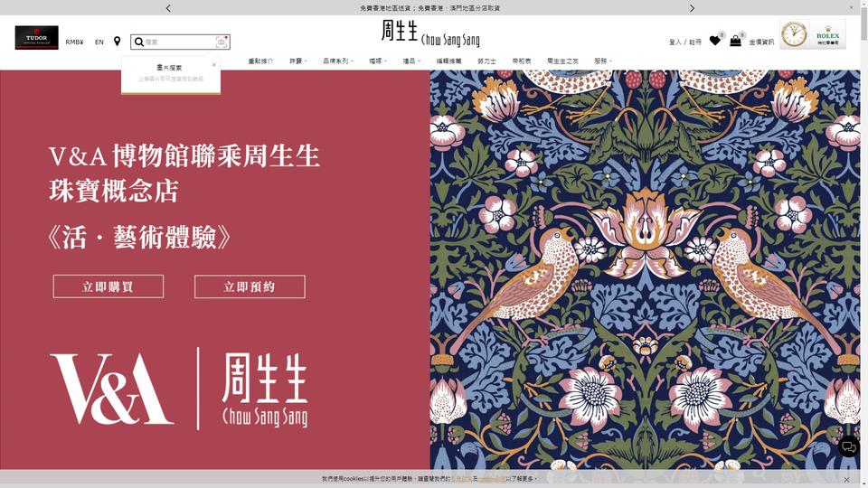868x488 pixels.
Task: Open wishlist via heart icon
Action: tap(714, 41)
